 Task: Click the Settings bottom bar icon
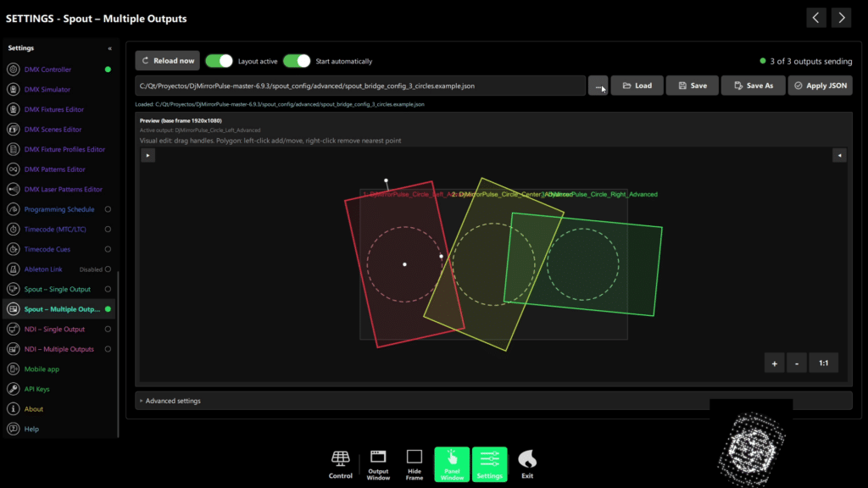(x=489, y=464)
